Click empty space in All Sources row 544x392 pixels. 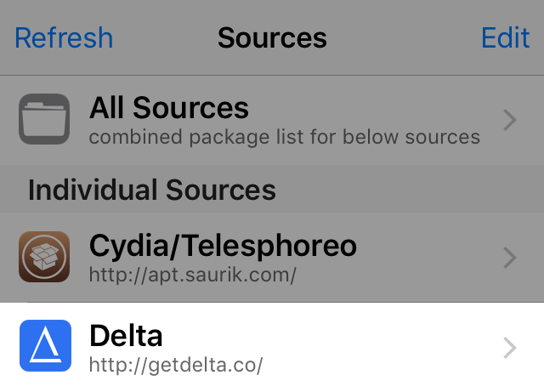coord(382,106)
